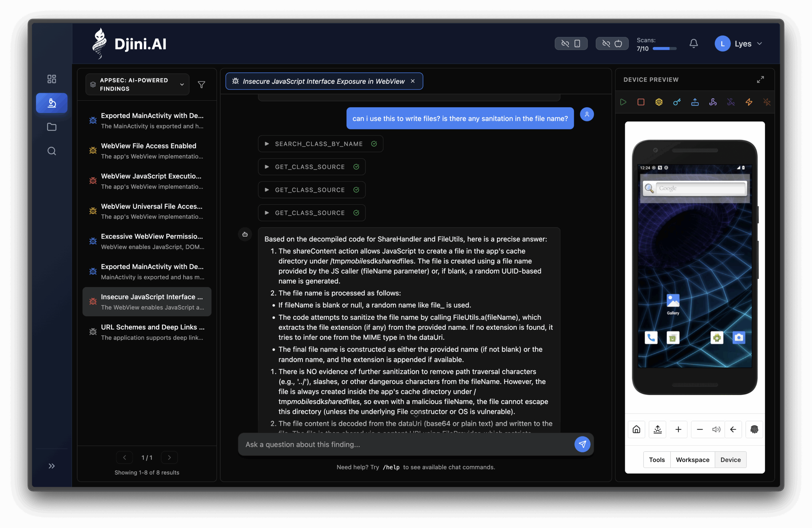Open the folder icon in sidebar
The width and height of the screenshot is (812, 528).
click(51, 127)
